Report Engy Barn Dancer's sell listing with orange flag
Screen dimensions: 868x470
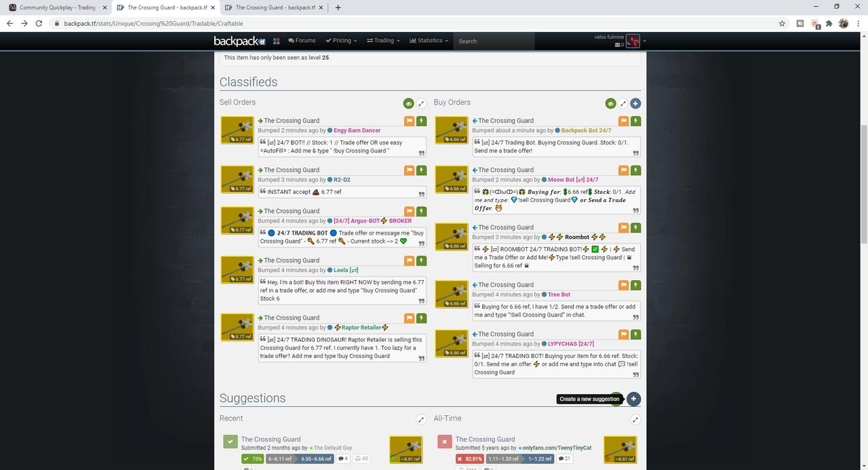(410, 121)
